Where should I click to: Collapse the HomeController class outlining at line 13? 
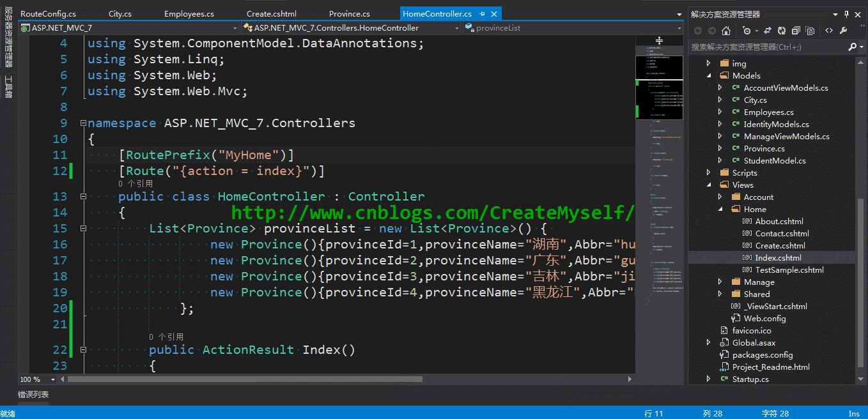click(82, 197)
